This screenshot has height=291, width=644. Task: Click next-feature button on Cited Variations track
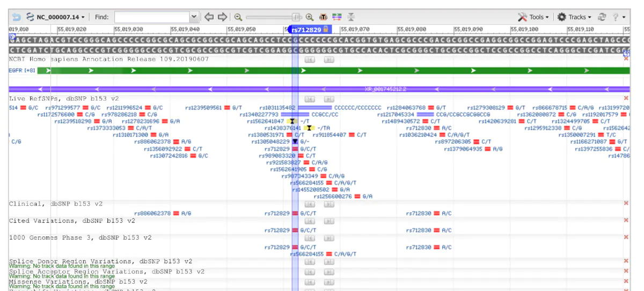[x=329, y=221]
